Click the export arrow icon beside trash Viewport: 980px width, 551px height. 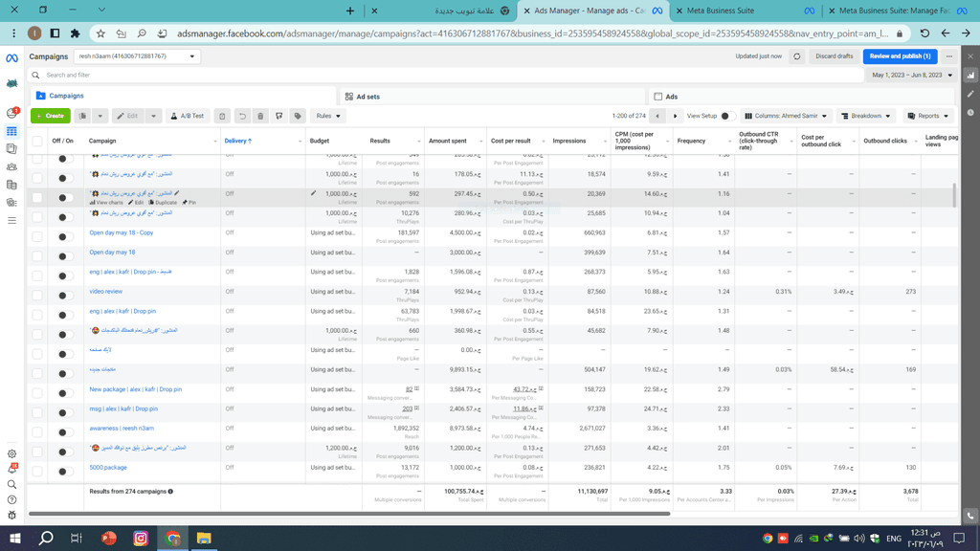point(279,116)
